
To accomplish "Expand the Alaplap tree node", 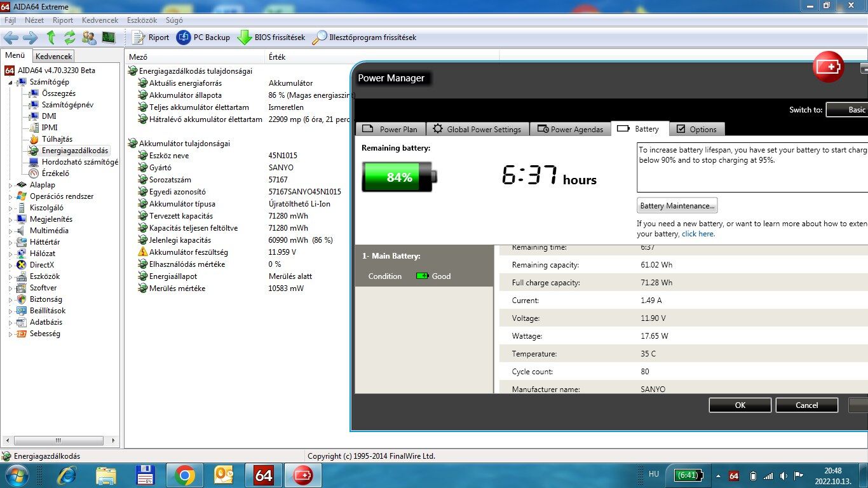I will [x=10, y=185].
